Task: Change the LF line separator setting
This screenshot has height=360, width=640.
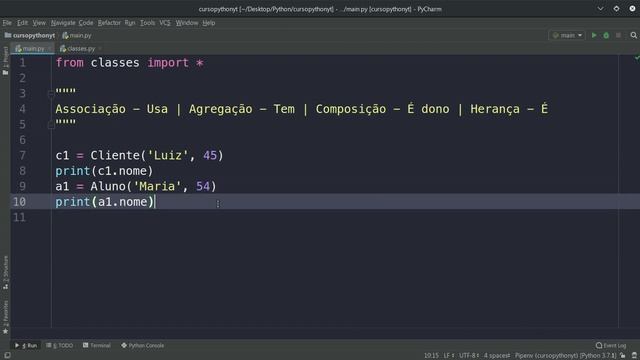Action: coord(449,356)
